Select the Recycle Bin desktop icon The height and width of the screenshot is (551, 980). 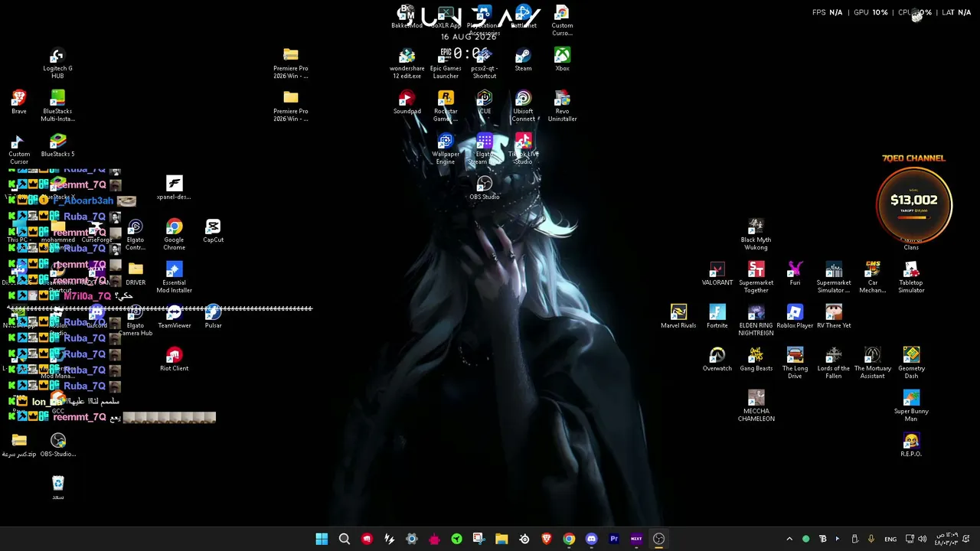[x=58, y=488]
